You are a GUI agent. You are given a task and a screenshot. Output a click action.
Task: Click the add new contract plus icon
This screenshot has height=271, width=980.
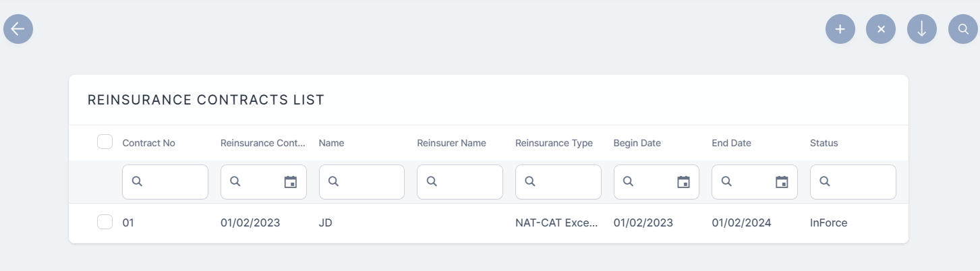(840, 29)
